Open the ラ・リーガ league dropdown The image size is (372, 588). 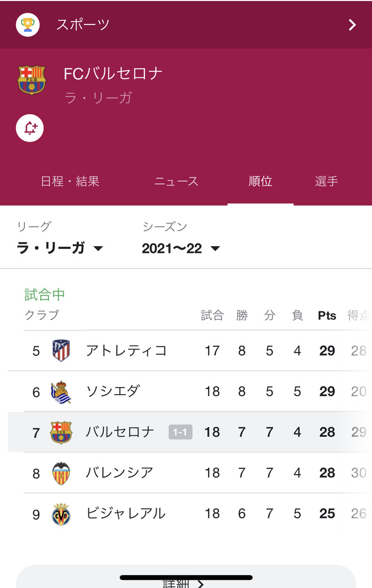click(x=60, y=248)
